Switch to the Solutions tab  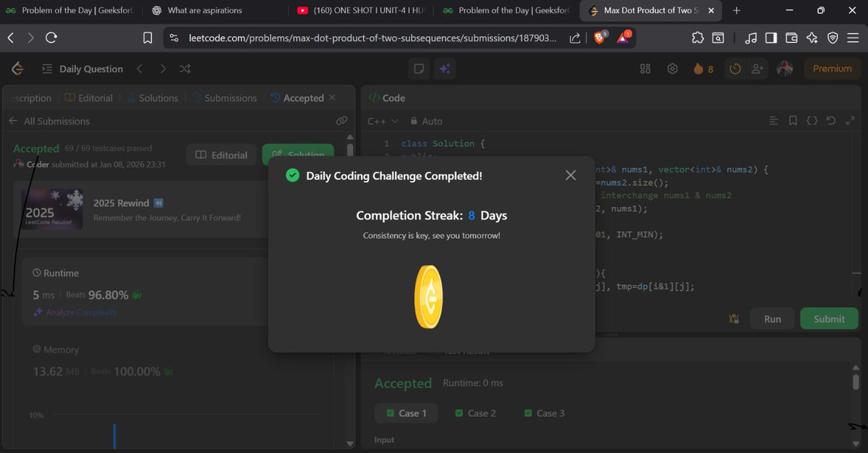[153, 98]
